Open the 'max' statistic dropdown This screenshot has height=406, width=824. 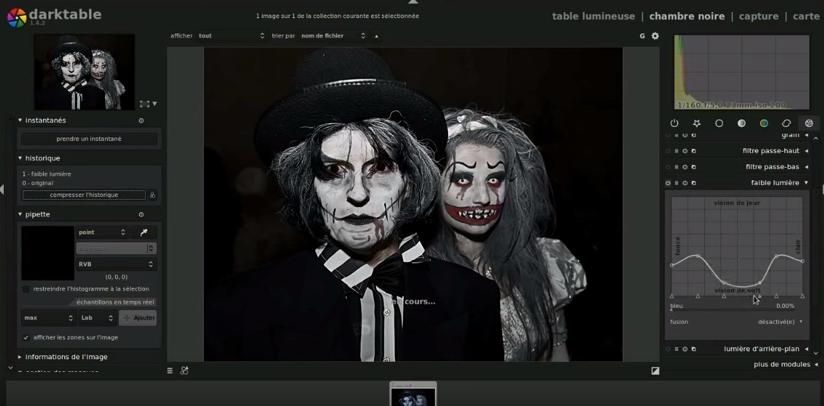click(x=48, y=318)
